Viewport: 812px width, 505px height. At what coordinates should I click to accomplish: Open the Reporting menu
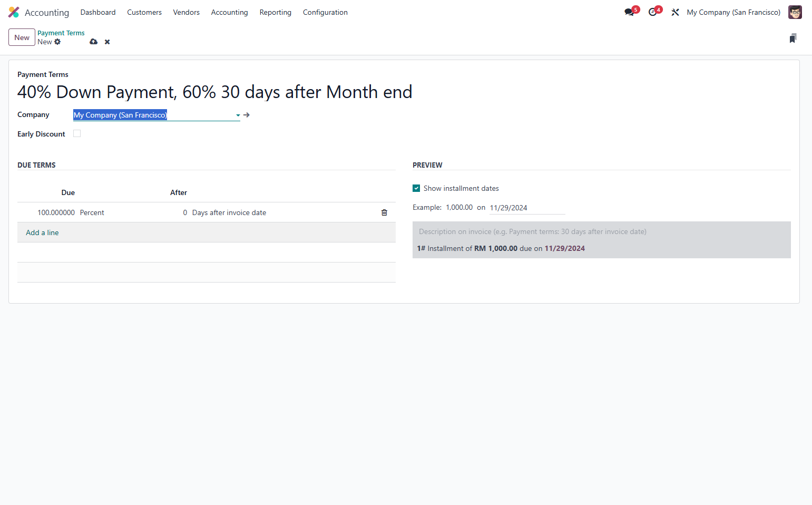pyautogui.click(x=275, y=12)
